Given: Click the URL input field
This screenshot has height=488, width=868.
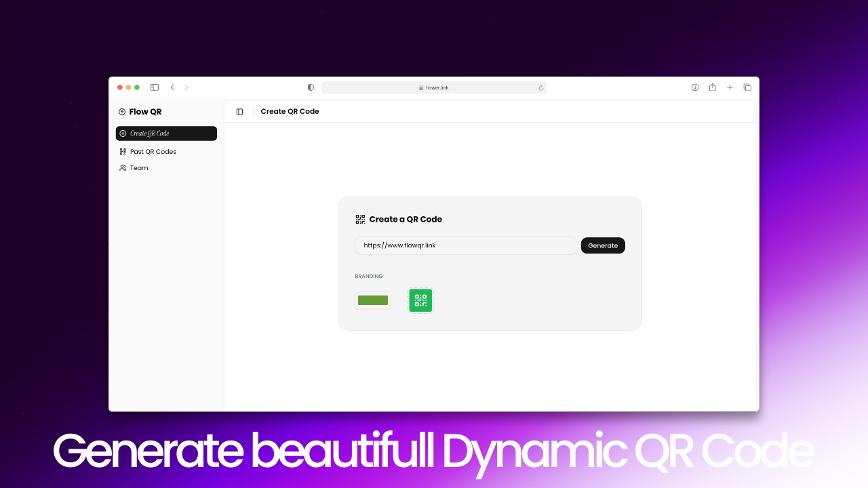Looking at the screenshot, I should coord(466,245).
